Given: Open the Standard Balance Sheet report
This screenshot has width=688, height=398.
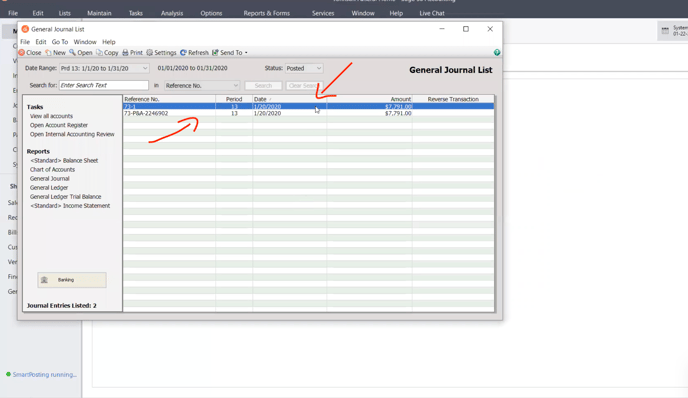Looking at the screenshot, I should click(x=64, y=161).
